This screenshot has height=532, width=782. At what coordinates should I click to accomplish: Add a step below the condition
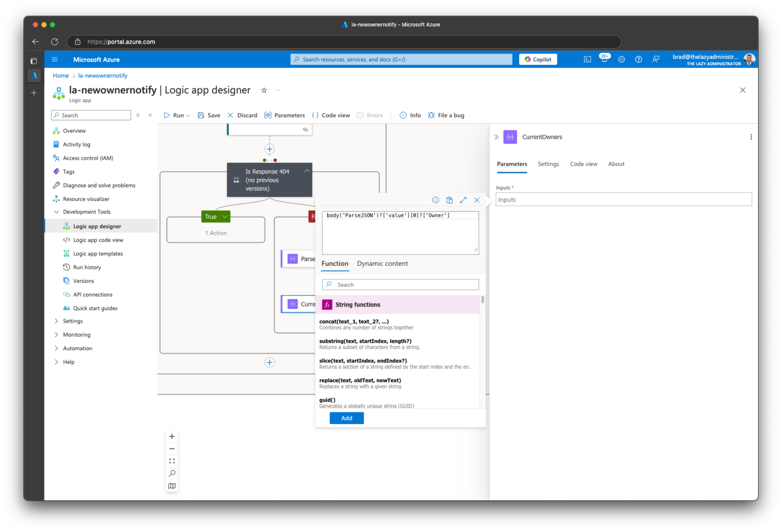point(270,362)
